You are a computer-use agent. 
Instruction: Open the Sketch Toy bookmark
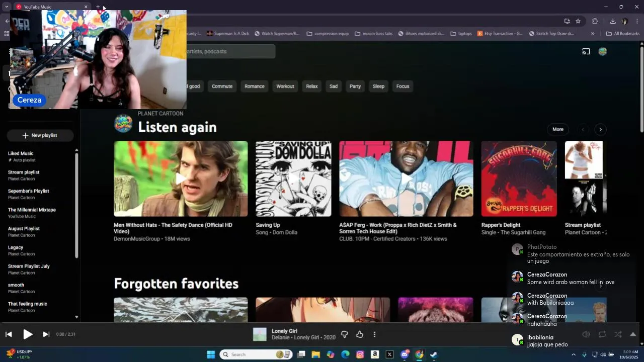coord(551,34)
